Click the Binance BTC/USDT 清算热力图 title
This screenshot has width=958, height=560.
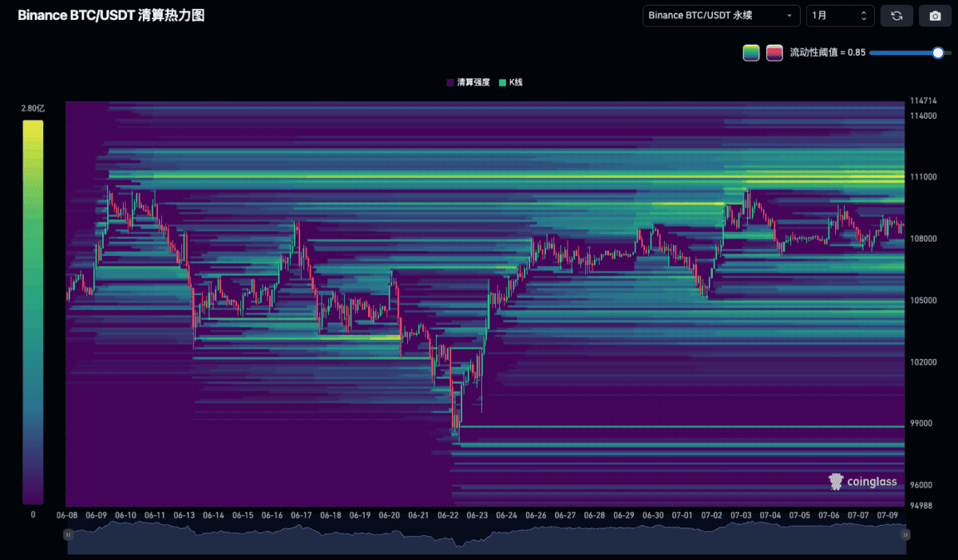[x=111, y=15]
